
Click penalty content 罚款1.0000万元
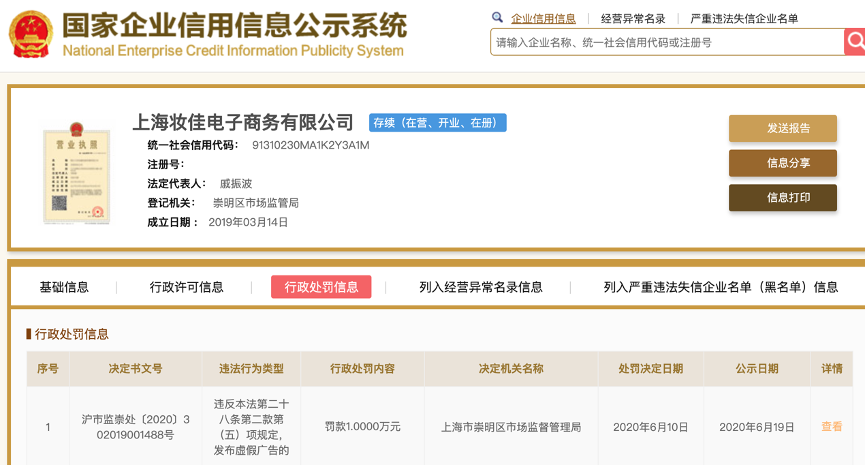(362, 427)
